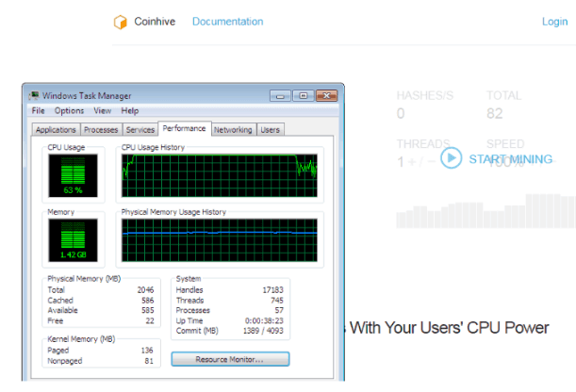
Task: Select the Performance tab
Action: pyautogui.click(x=185, y=128)
